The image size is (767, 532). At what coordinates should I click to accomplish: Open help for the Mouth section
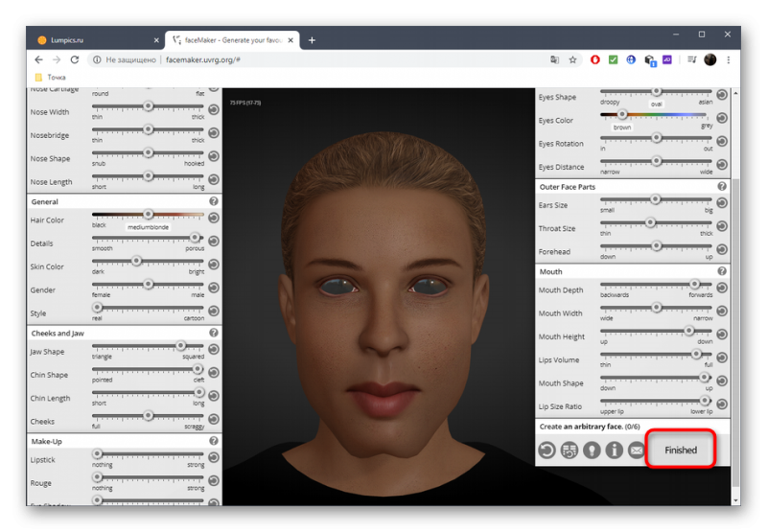(x=722, y=271)
